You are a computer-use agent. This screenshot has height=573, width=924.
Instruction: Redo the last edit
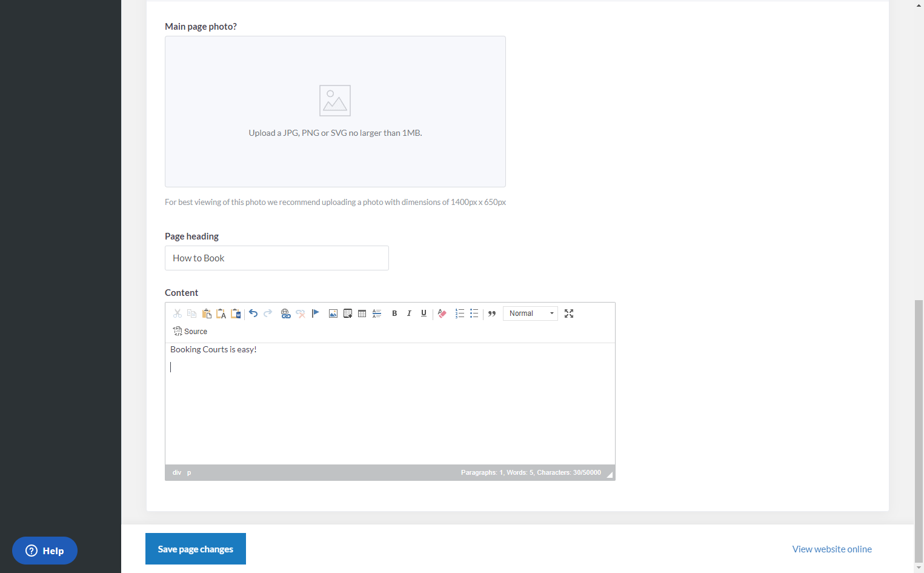(268, 313)
